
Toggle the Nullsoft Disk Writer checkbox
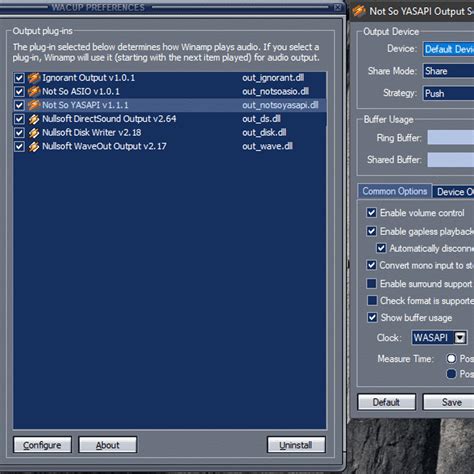point(19,133)
